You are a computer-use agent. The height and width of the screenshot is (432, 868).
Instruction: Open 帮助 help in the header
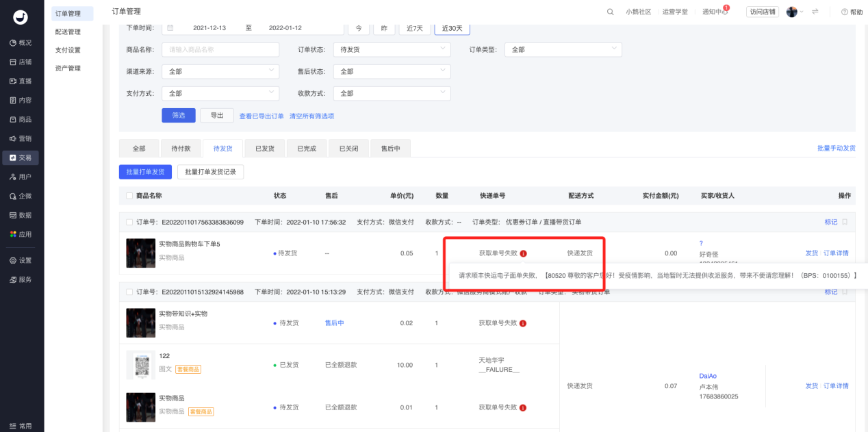point(852,12)
